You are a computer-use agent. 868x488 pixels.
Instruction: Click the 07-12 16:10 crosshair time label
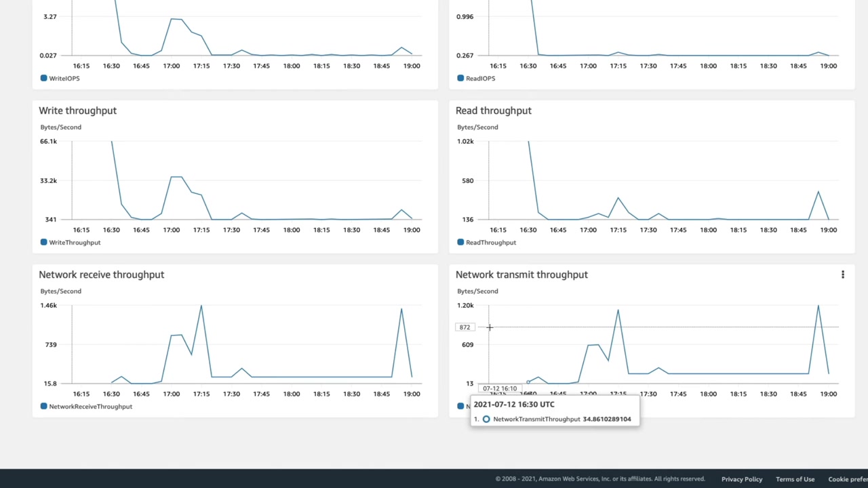[x=500, y=389]
